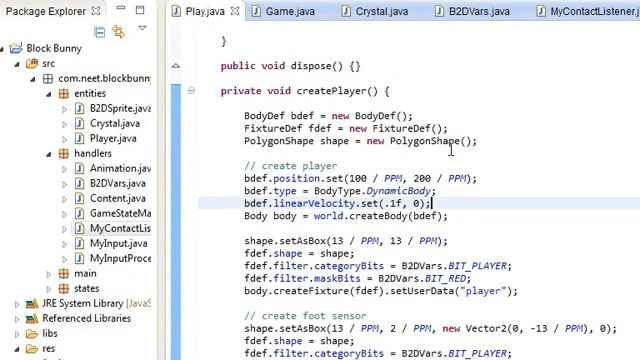The image size is (640, 360).
Task: Click the libs folder icon
Action: tap(32, 333)
